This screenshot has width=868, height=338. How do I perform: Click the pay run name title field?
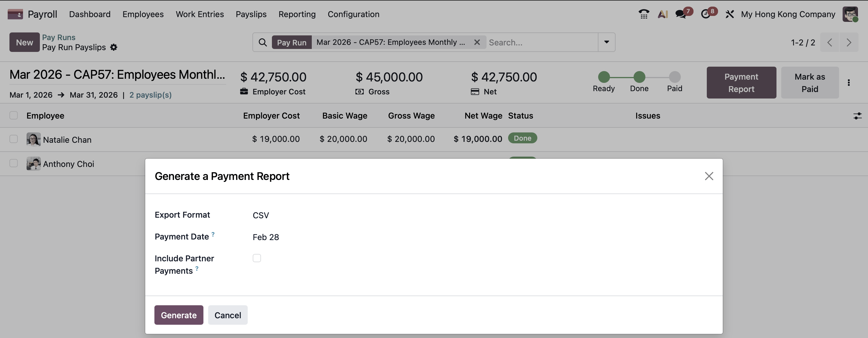click(x=117, y=74)
